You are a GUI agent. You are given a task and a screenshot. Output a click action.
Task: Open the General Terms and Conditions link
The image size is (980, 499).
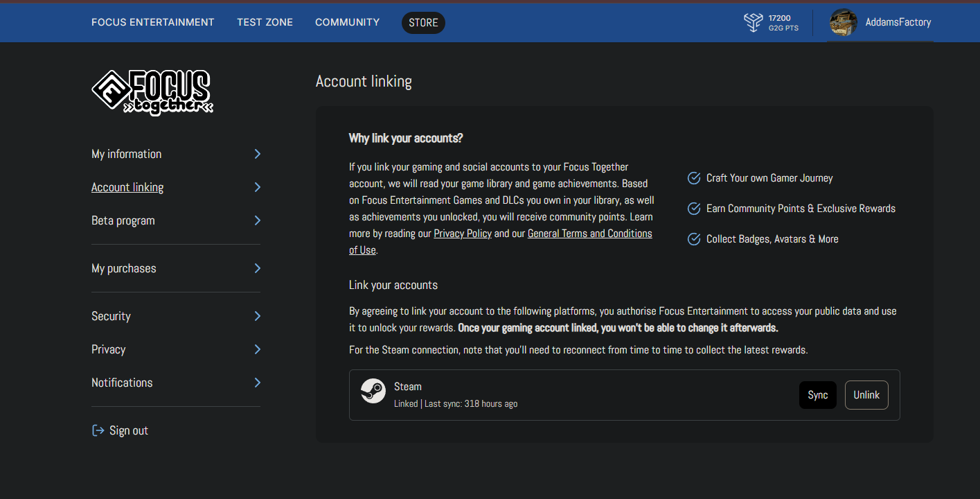589,233
